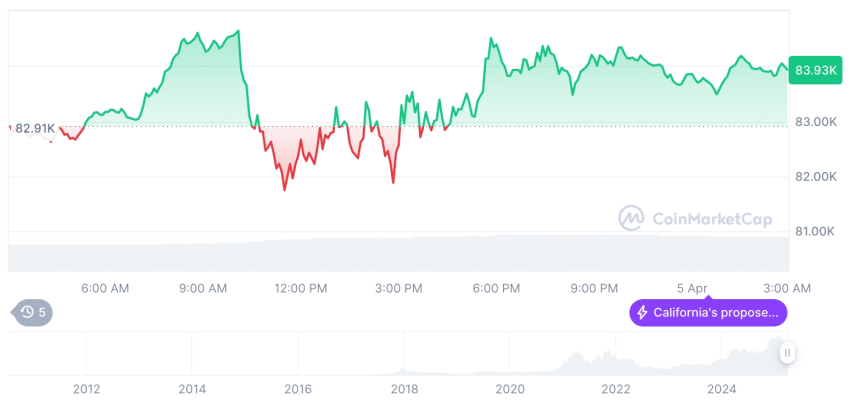
Task: Grab the range slider handle on overview timeline
Action: [x=788, y=352]
